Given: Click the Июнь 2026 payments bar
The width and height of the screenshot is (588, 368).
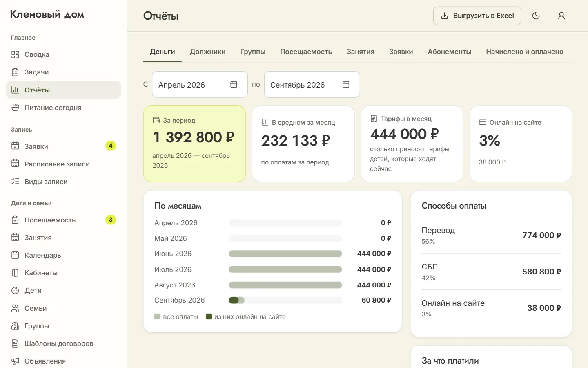Looking at the screenshot, I should coord(285,254).
